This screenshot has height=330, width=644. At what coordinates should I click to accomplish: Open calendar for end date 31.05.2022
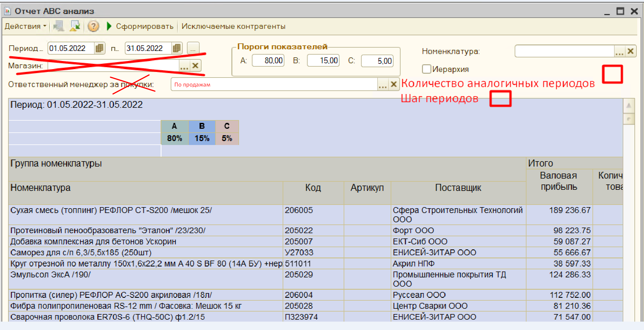tap(177, 48)
